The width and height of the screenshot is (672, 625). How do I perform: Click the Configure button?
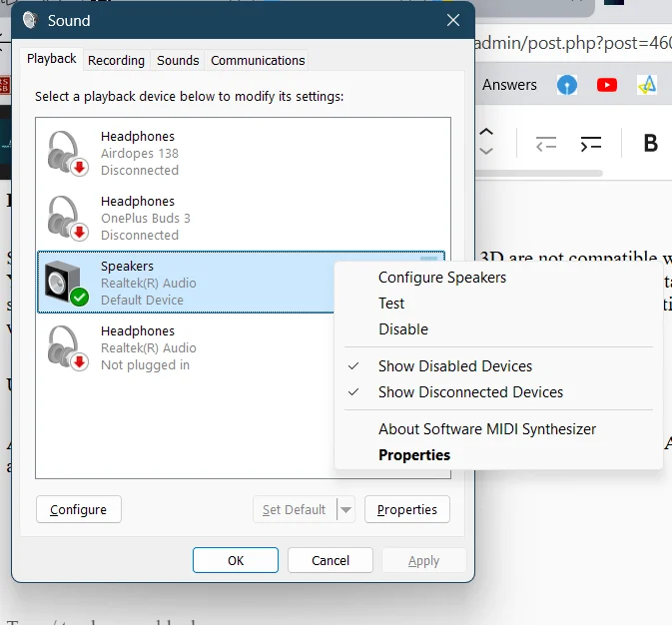pos(79,510)
